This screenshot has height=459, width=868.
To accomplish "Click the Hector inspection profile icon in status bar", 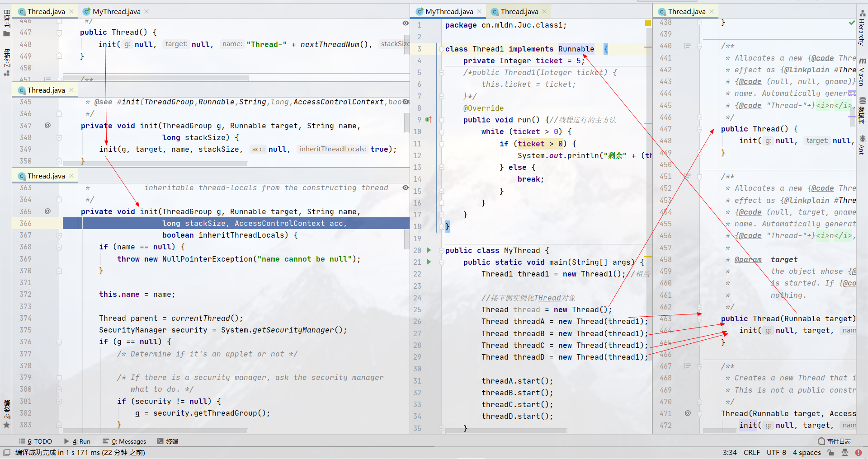I will pos(844,452).
